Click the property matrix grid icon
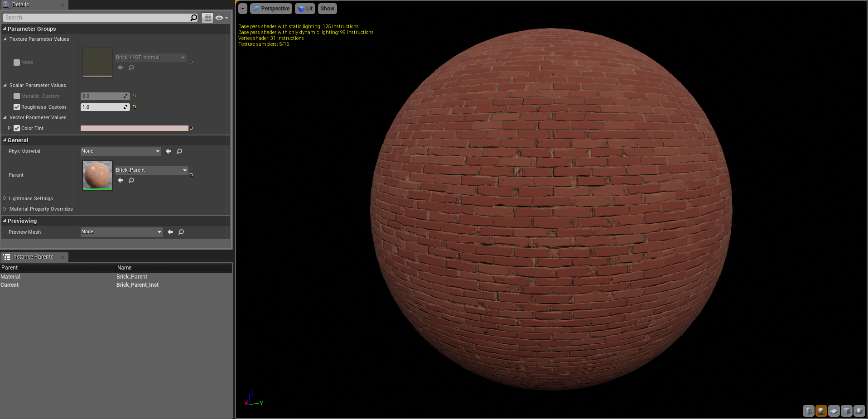The image size is (868, 419). point(207,18)
